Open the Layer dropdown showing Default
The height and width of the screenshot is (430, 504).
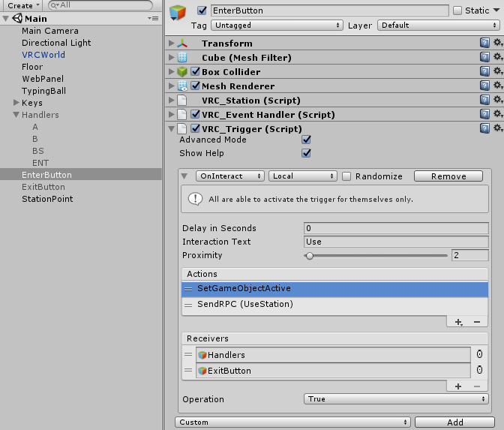coord(439,25)
